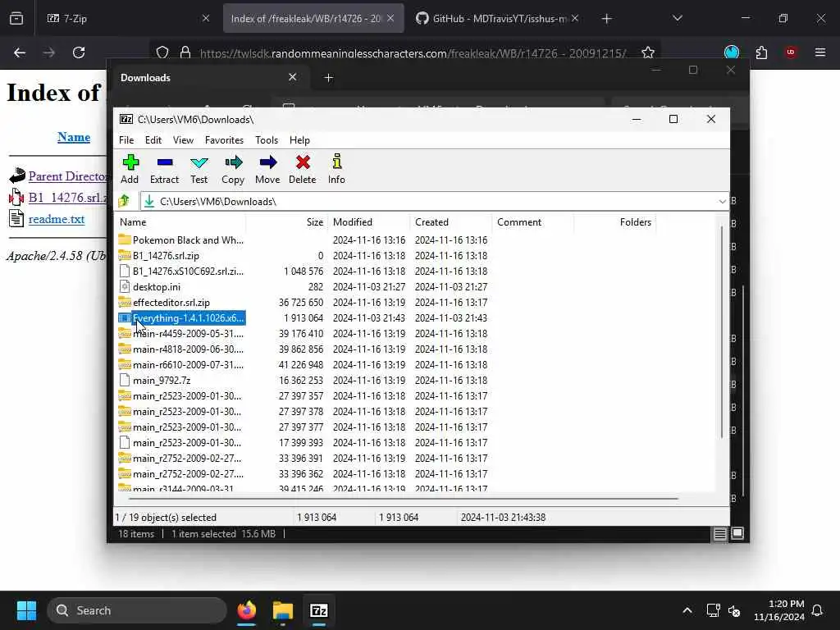Click the Add toolbar icon in 7-Zip
This screenshot has width=840, height=630.
pos(130,169)
